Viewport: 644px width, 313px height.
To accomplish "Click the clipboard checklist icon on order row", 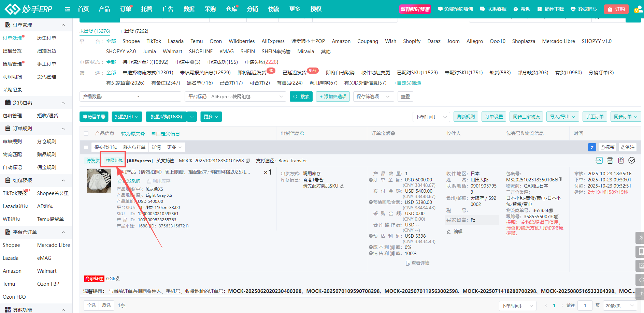I will point(621,160).
